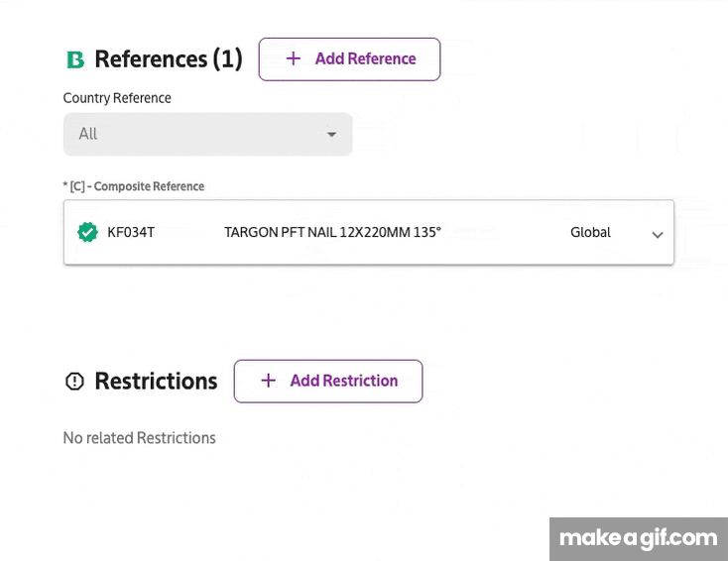This screenshot has height=561, width=728.
Task: Click the Restrictions heading text
Action: click(156, 381)
